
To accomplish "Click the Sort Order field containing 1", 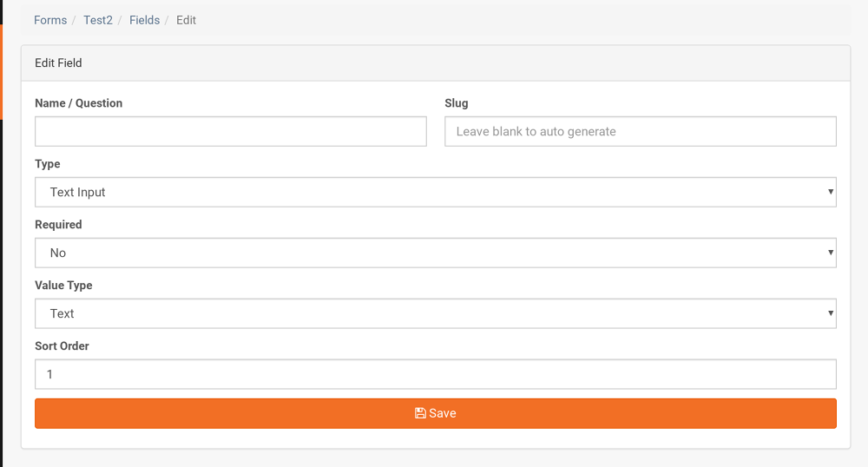I will pyautogui.click(x=436, y=374).
